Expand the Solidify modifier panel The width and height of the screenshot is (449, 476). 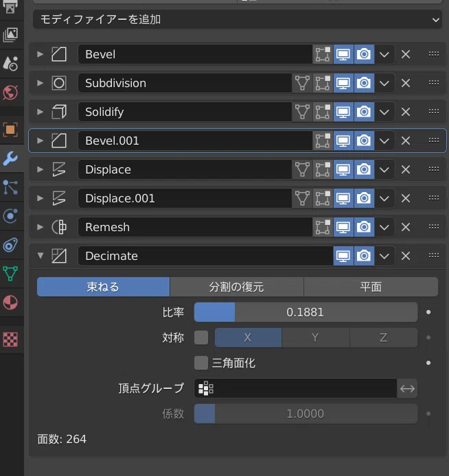click(x=40, y=112)
